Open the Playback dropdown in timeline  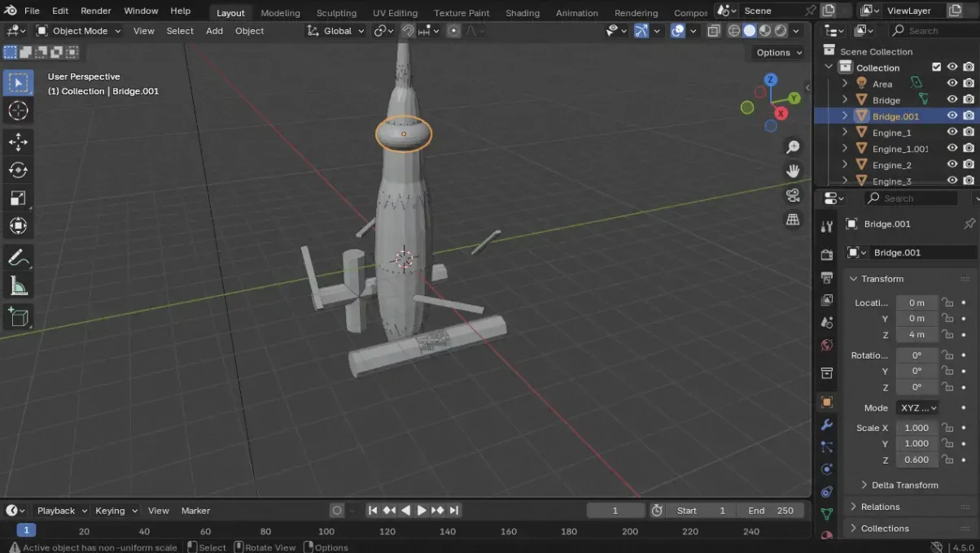pos(61,511)
